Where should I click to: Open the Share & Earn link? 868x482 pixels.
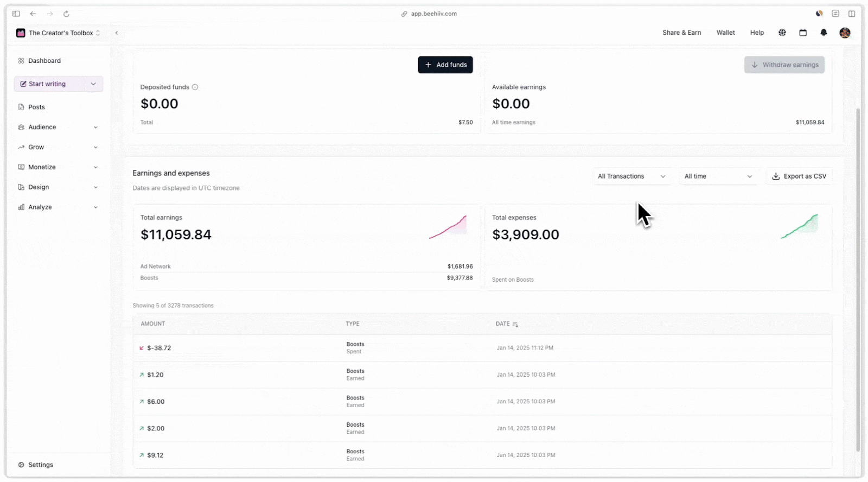click(x=681, y=33)
